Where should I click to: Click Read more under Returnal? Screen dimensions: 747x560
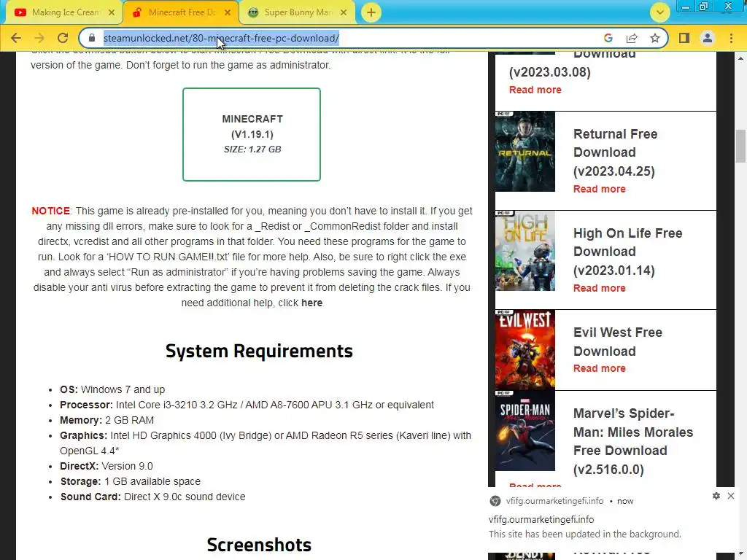pos(600,189)
